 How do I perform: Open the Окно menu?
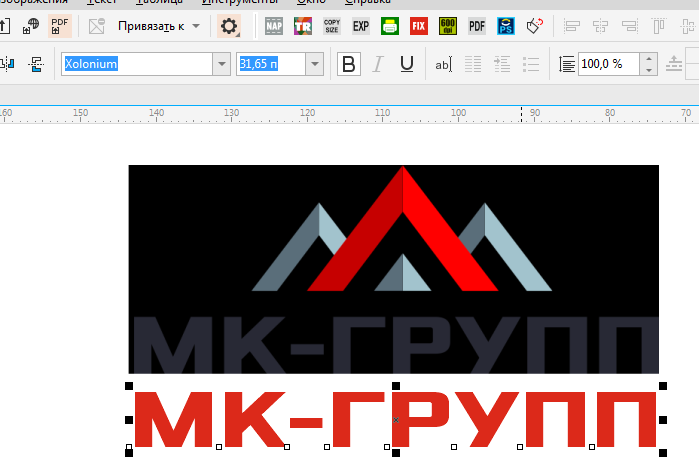(x=311, y=2)
